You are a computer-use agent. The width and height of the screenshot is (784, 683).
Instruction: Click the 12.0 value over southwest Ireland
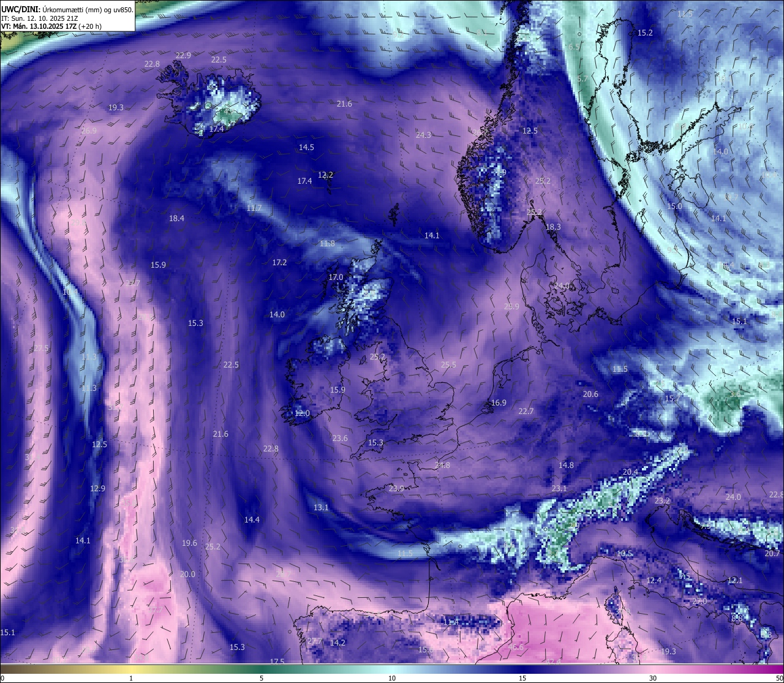tap(302, 413)
